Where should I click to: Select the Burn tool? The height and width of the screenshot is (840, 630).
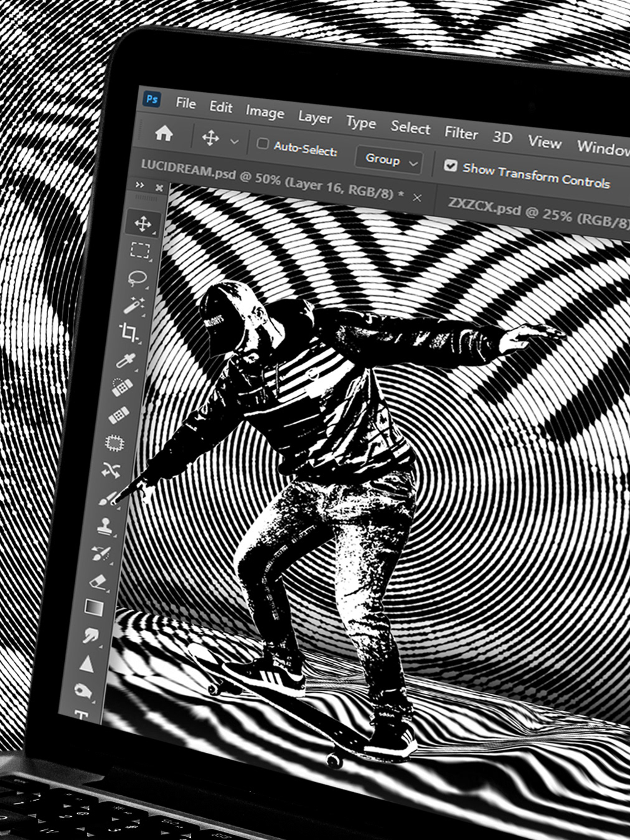click(x=83, y=690)
